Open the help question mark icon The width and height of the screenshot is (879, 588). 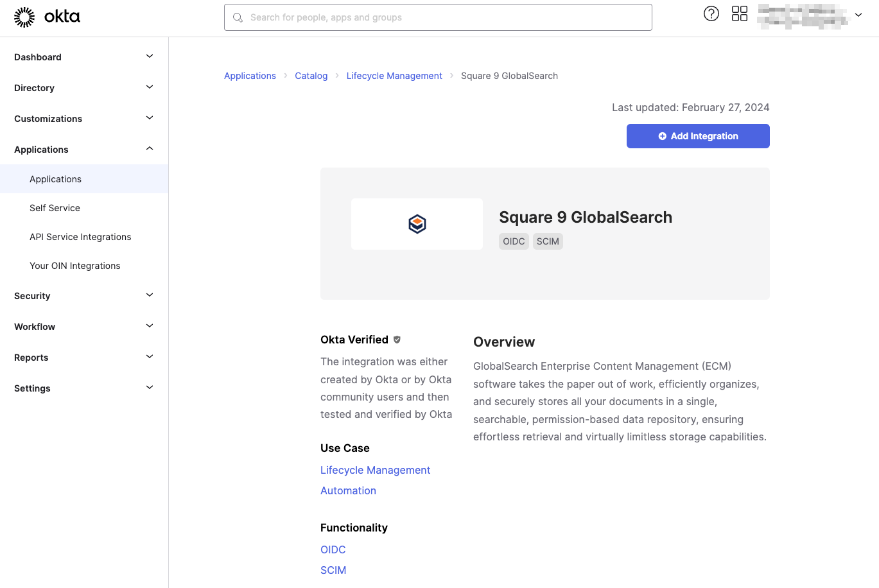[711, 13]
